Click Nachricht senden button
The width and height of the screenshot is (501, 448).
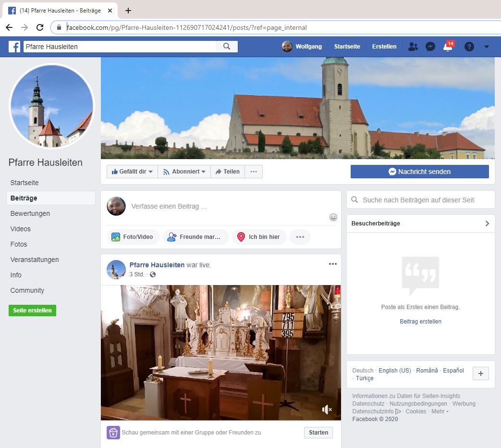coord(419,172)
